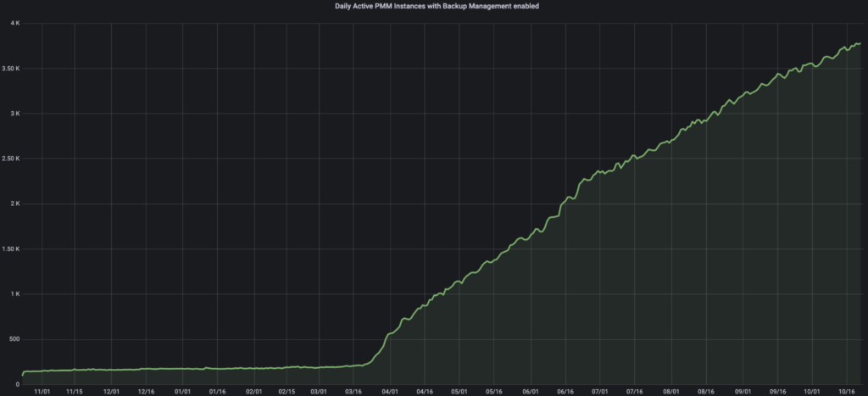This screenshot has width=868, height=396.
Task: Click the 11/01 x-axis date label
Action: coord(41,391)
